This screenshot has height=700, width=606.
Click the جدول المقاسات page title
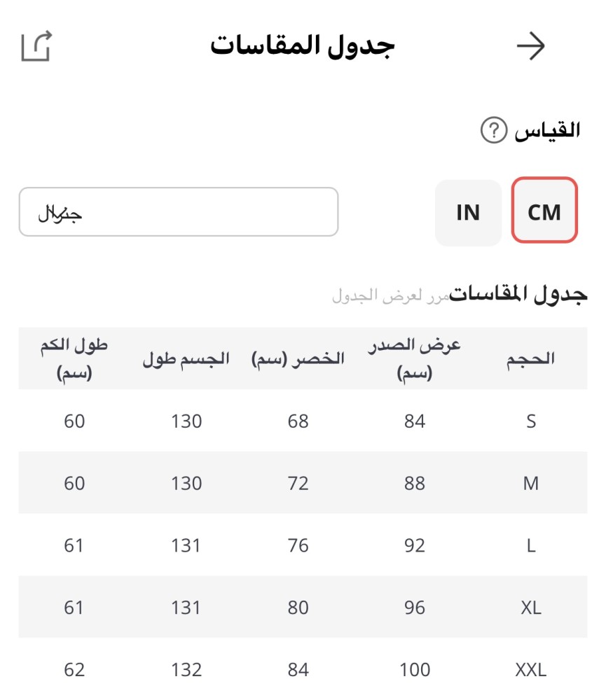point(303,46)
